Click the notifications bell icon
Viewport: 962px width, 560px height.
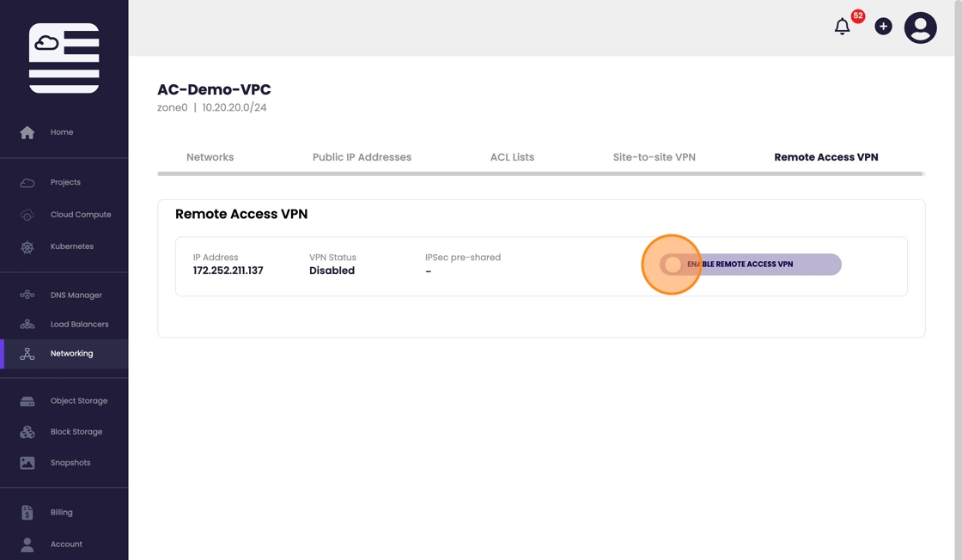(843, 27)
